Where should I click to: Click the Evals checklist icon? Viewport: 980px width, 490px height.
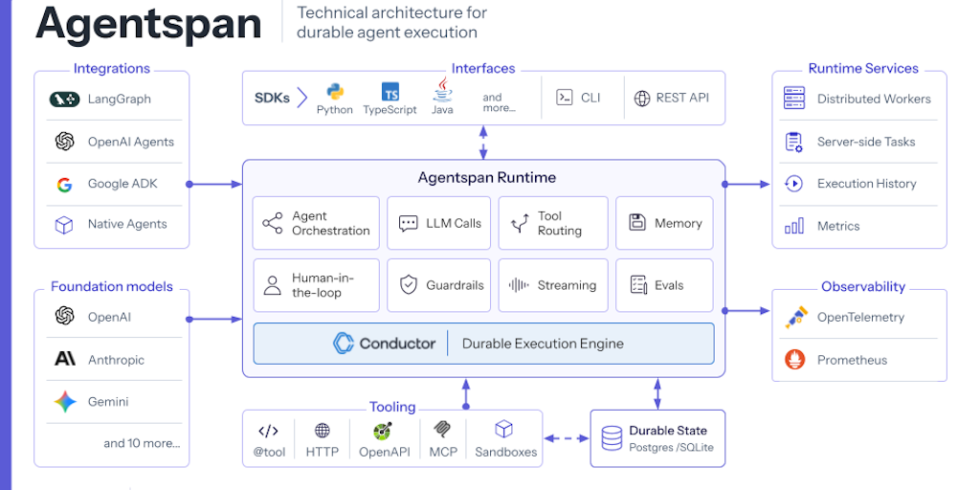(637, 285)
